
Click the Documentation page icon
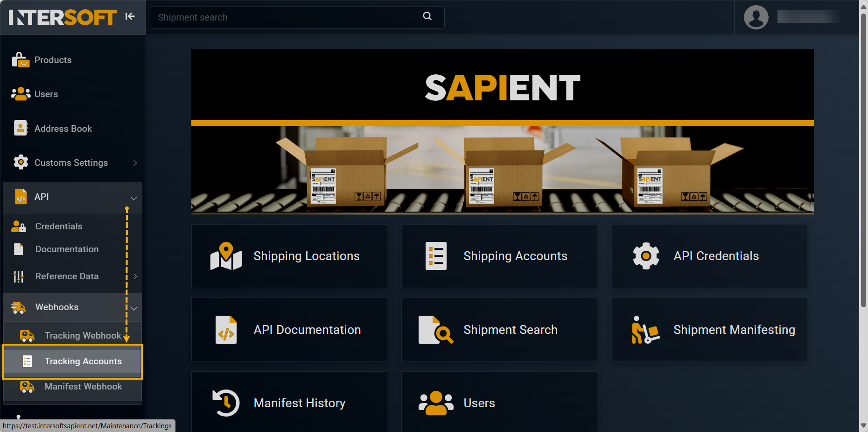[x=19, y=249]
